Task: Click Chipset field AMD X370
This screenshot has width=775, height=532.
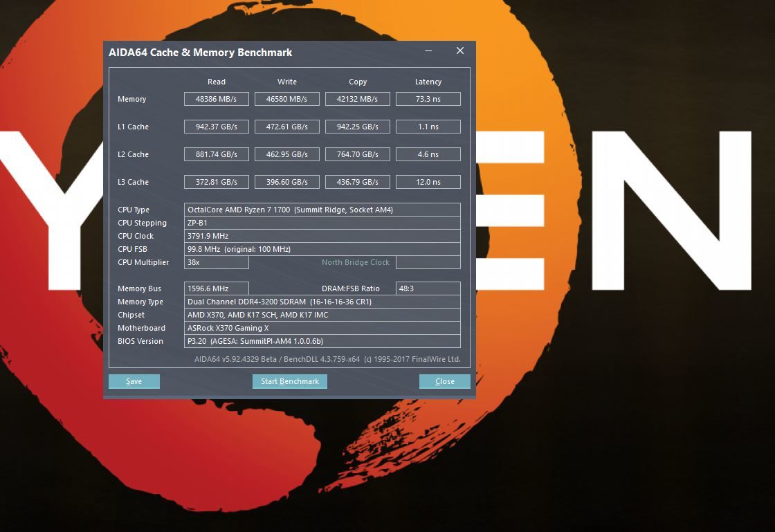Action: coord(322,315)
